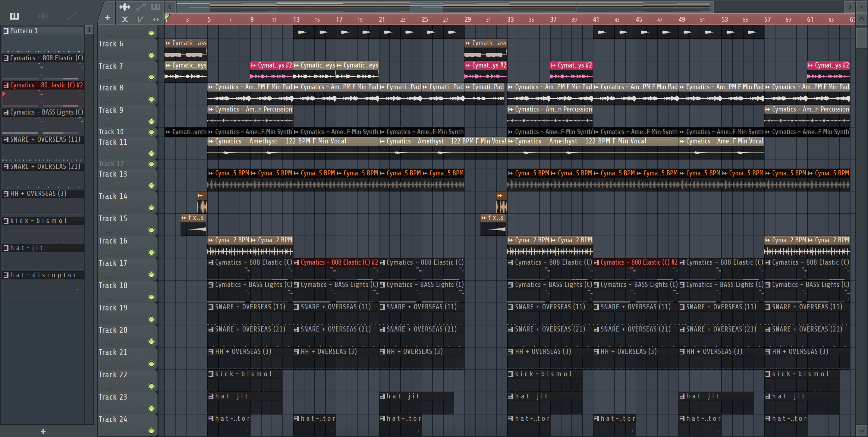The width and height of the screenshot is (868, 437).
Task: Click the up arrow of the vertical scrollbar
Action: tap(862, 18)
